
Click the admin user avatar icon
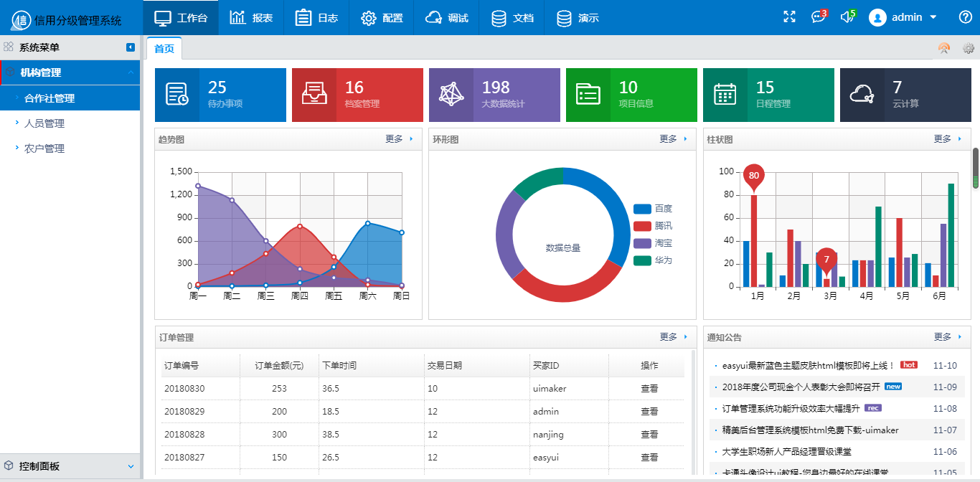point(877,18)
